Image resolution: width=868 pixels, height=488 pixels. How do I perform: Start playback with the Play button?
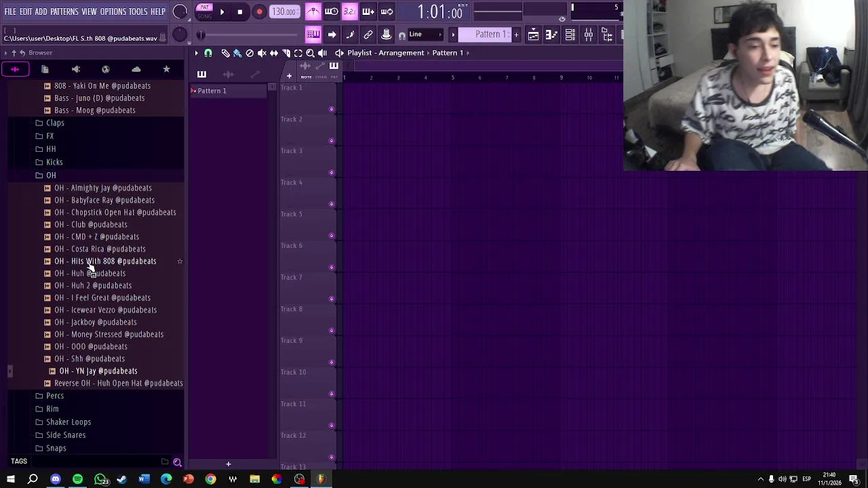(x=222, y=12)
